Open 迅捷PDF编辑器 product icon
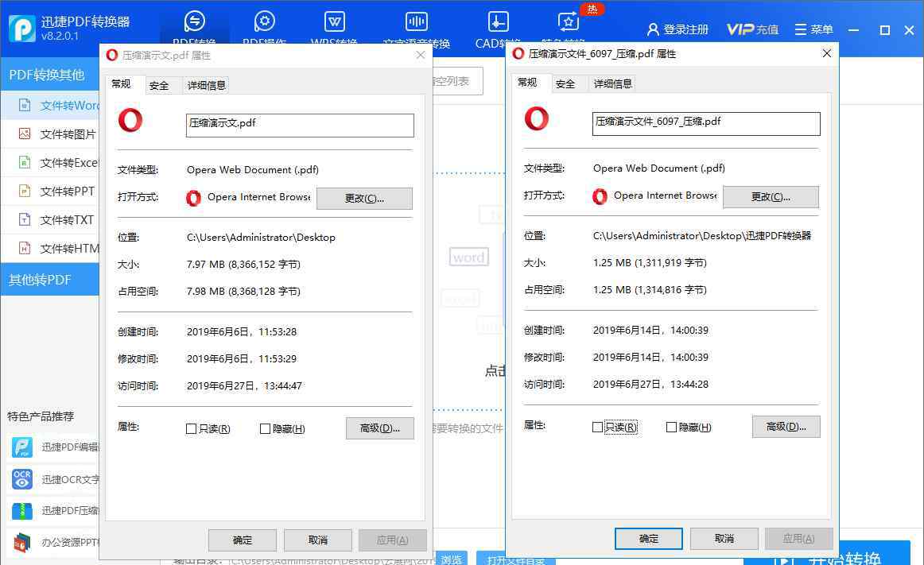 click(x=22, y=447)
